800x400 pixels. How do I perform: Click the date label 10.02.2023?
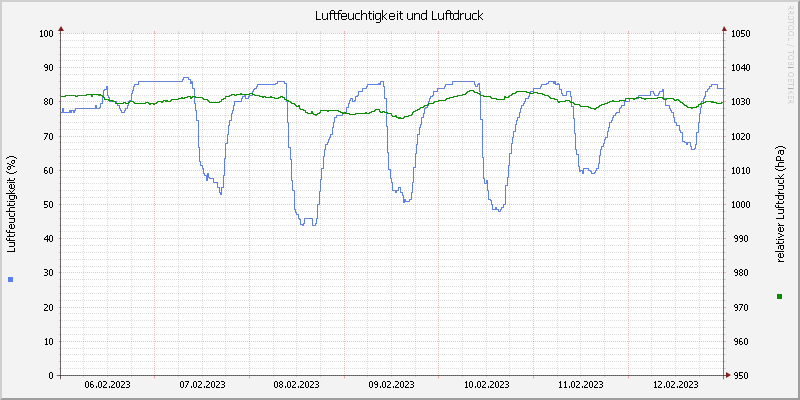click(486, 385)
